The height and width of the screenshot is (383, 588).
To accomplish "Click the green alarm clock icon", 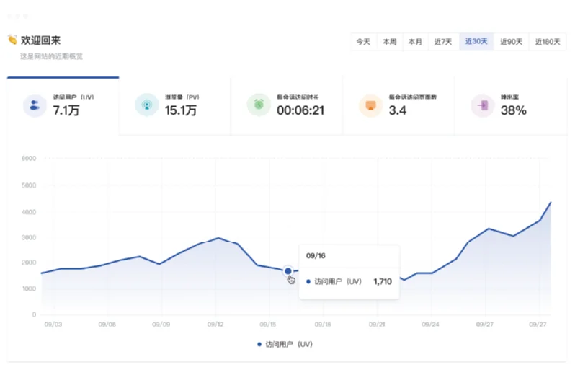I will [259, 105].
